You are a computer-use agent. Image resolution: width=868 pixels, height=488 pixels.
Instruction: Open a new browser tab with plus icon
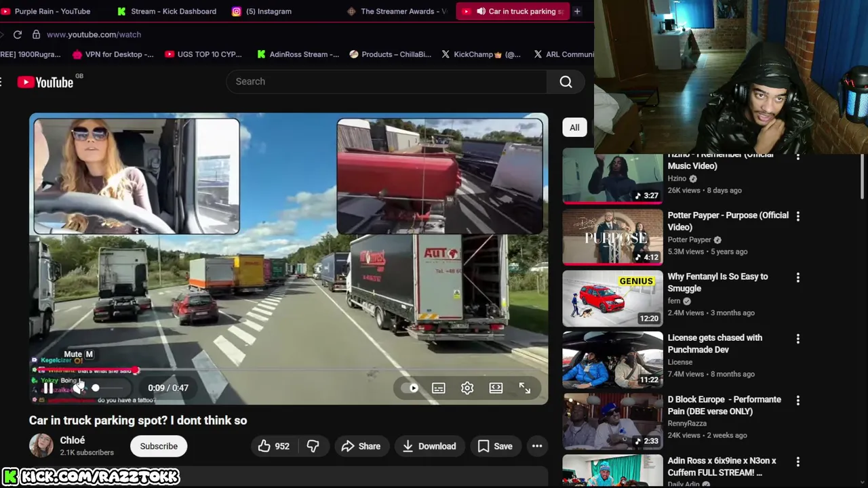[577, 12]
